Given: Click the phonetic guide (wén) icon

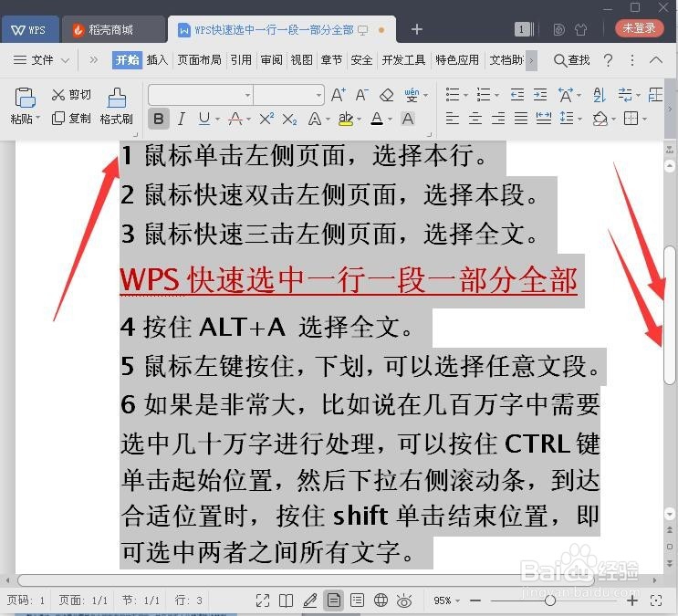Looking at the screenshot, I should pyautogui.click(x=412, y=95).
